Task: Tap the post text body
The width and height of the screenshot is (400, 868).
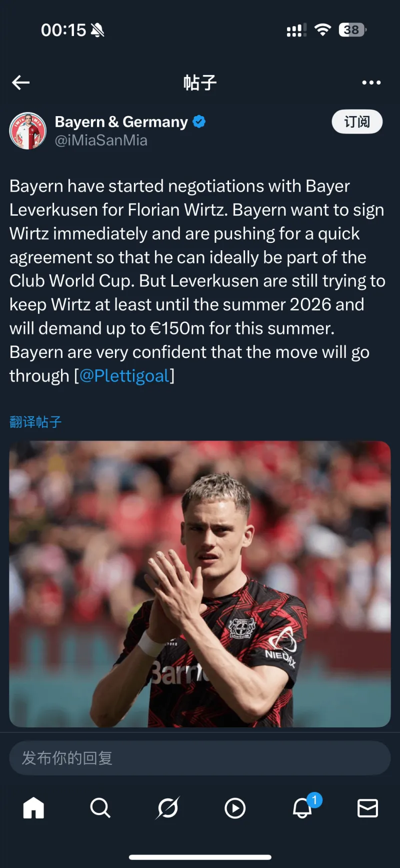Action: [x=197, y=281]
